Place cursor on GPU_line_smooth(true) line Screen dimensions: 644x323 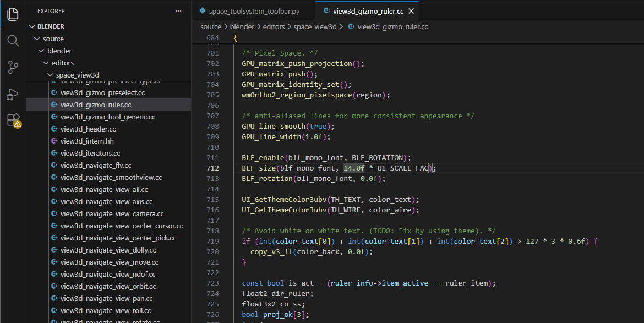coord(288,127)
